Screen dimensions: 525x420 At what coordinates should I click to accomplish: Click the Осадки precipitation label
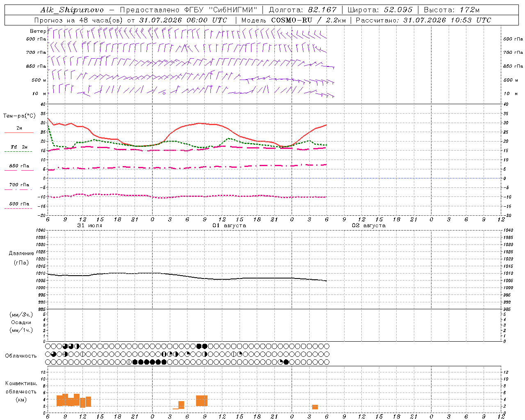(21, 322)
